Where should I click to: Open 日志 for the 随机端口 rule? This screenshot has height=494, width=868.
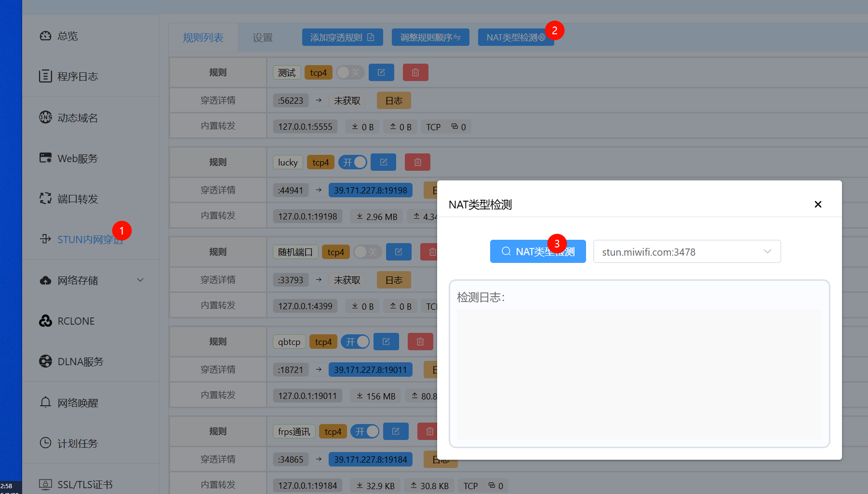pyautogui.click(x=394, y=280)
